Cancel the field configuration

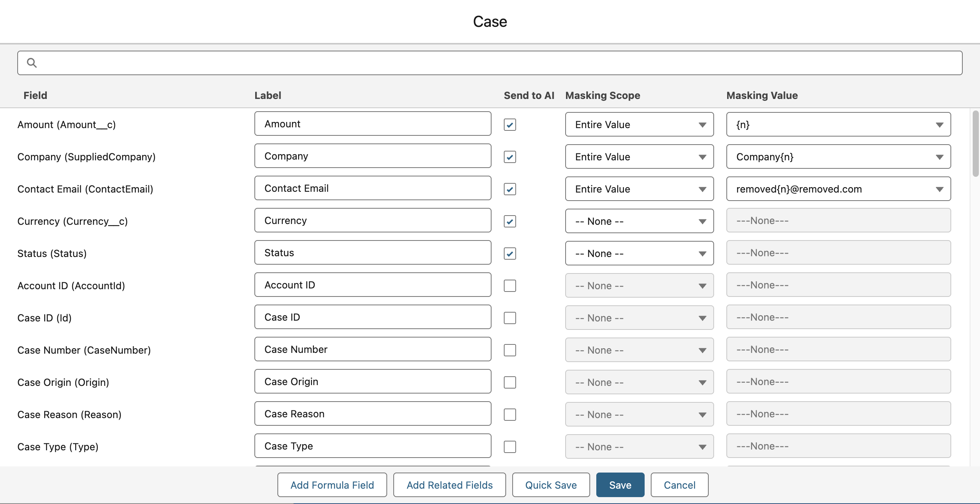[679, 485]
